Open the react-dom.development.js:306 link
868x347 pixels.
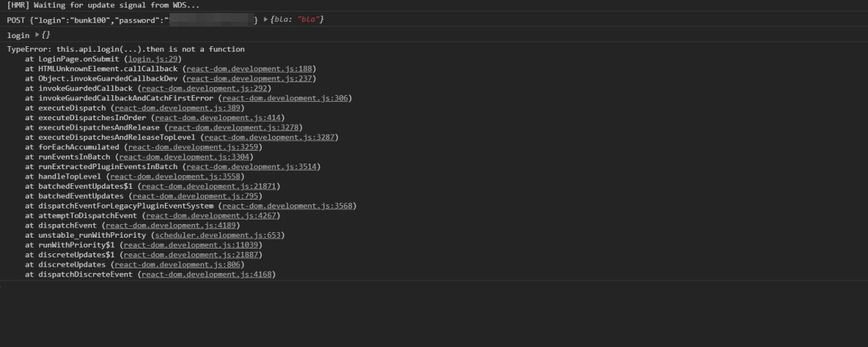click(x=285, y=98)
